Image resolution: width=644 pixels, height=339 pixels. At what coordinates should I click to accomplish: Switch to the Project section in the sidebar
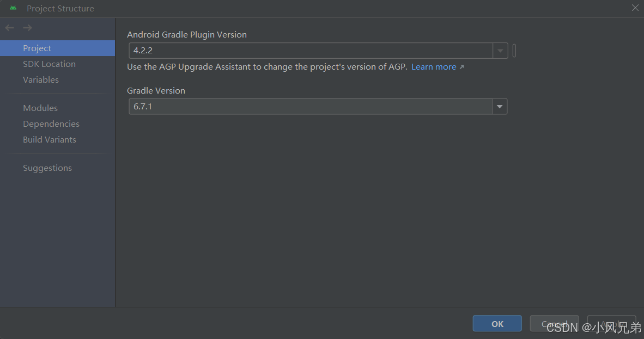tap(37, 48)
